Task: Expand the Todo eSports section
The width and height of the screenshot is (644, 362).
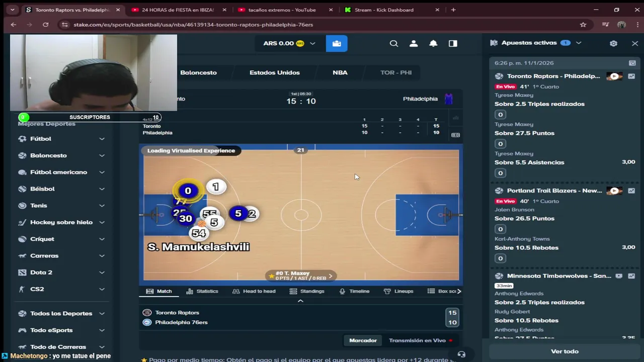Action: tap(102, 330)
